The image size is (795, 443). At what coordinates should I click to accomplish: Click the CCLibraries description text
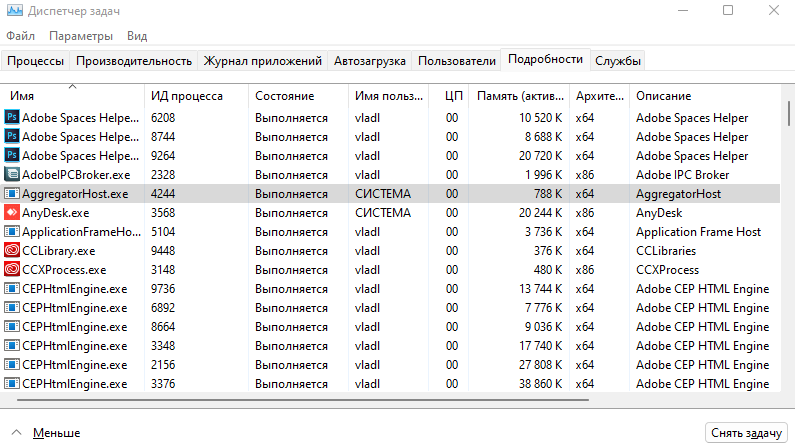coord(666,251)
